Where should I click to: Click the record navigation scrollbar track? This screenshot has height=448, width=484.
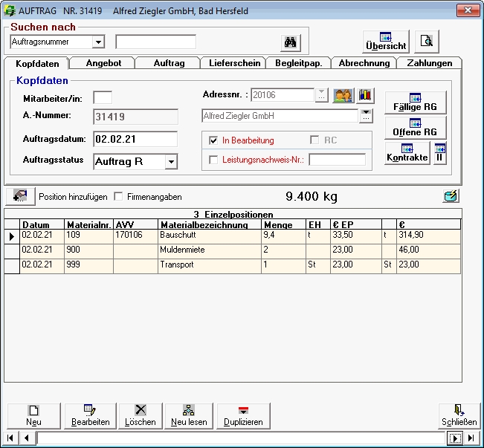tap(241, 438)
